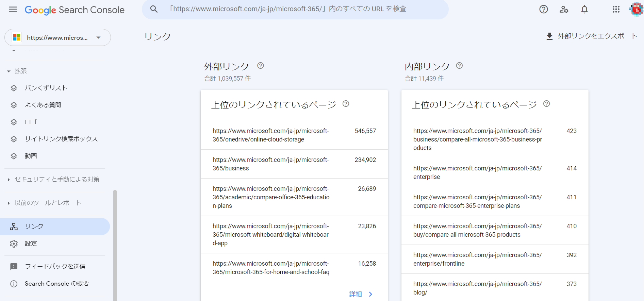Open the compare-office-365-education-plans row

(294, 197)
